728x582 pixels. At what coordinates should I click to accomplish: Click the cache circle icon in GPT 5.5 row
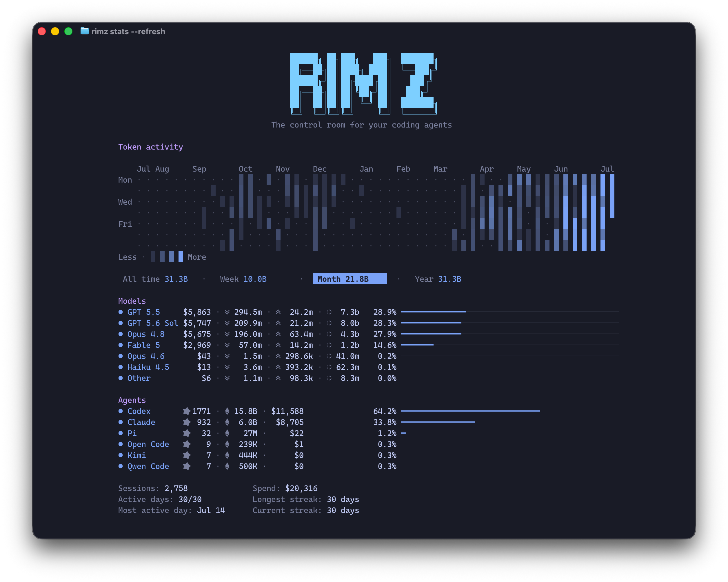[x=329, y=312]
